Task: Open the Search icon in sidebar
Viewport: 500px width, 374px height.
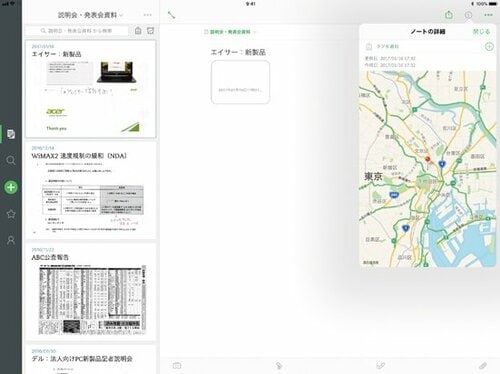Action: 11,161
